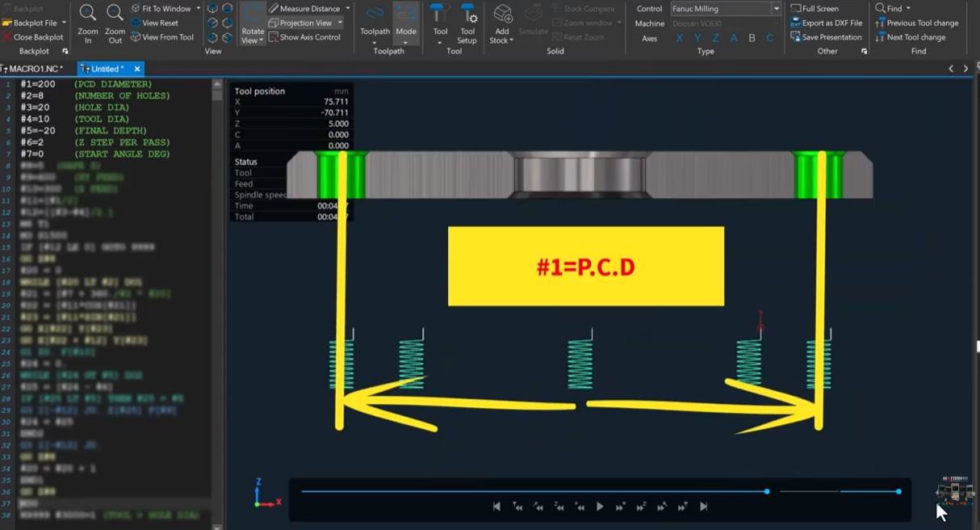The height and width of the screenshot is (530, 980).
Task: Toggle the B axis in Axes row
Action: pos(752,38)
